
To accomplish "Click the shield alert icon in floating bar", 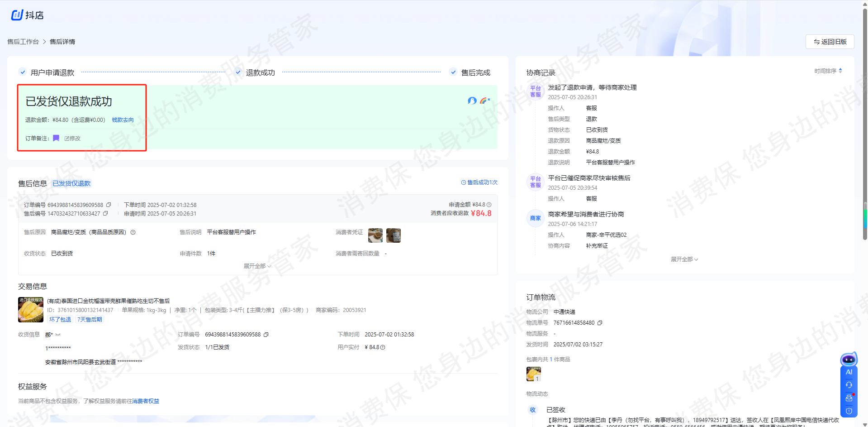I will 849,411.
